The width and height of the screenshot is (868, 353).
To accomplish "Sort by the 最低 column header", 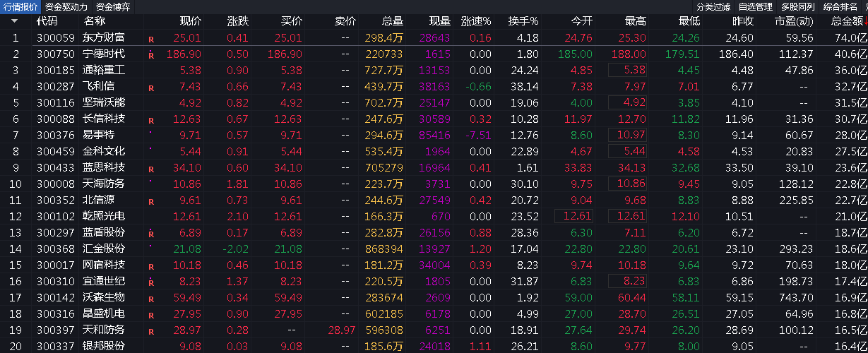I will (x=689, y=21).
